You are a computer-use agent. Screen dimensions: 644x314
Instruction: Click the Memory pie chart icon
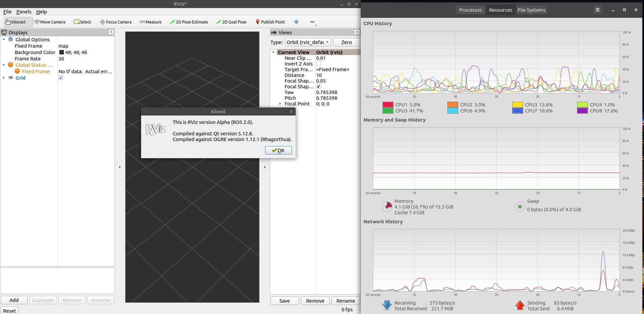coord(387,206)
